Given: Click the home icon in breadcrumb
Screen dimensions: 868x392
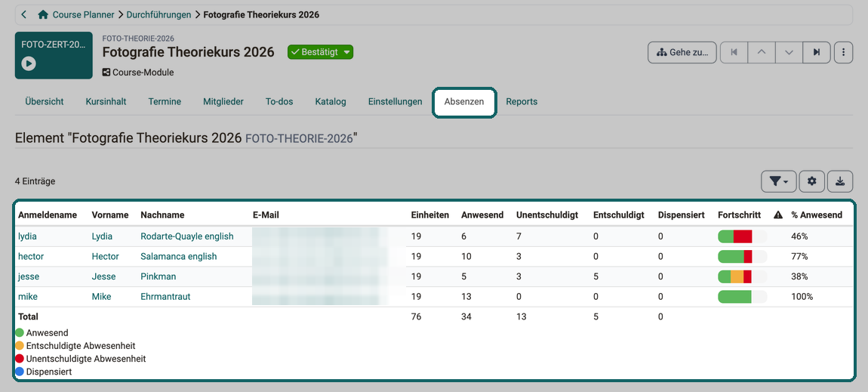Looking at the screenshot, I should coord(42,14).
